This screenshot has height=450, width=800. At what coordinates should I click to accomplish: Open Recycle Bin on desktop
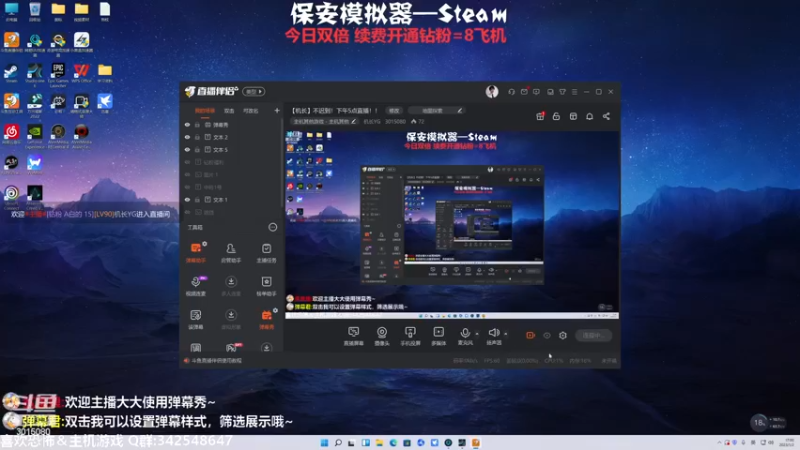point(35,12)
